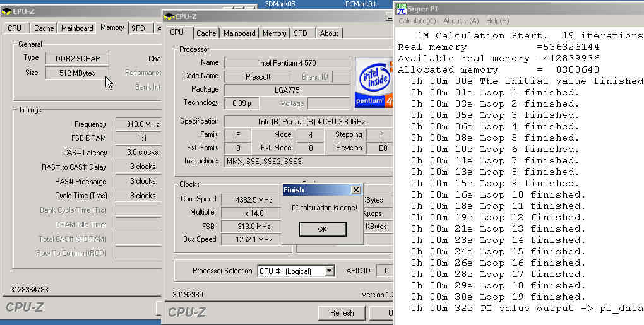Open the Processor Selection dropdown
Image resolution: width=644 pixels, height=325 pixels.
(330, 271)
